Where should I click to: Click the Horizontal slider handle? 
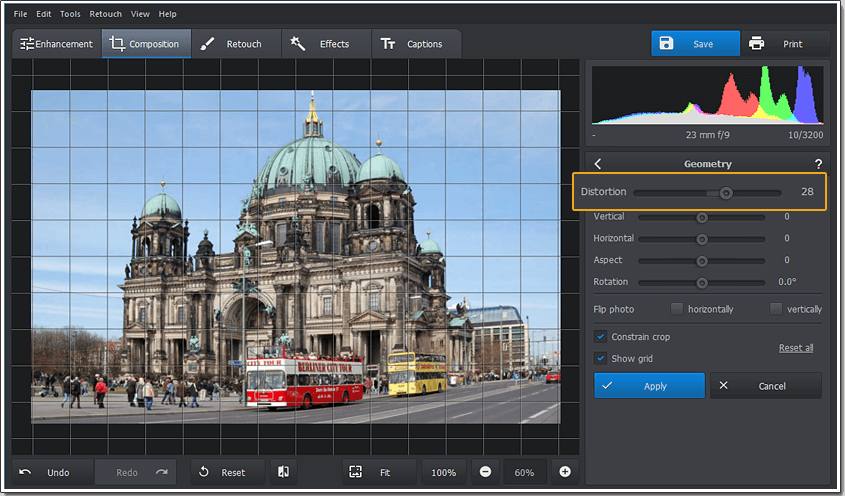(702, 239)
